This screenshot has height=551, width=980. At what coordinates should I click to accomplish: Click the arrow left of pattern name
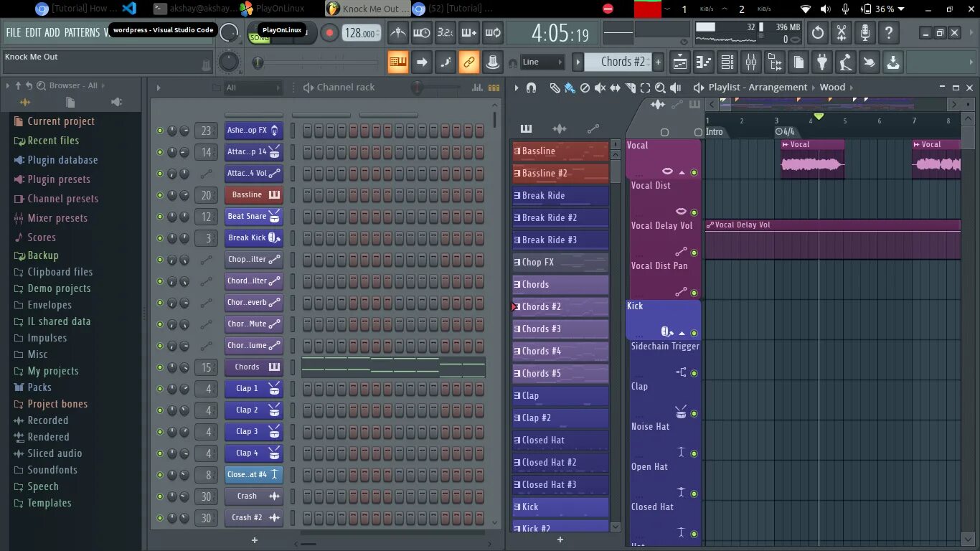pos(578,62)
